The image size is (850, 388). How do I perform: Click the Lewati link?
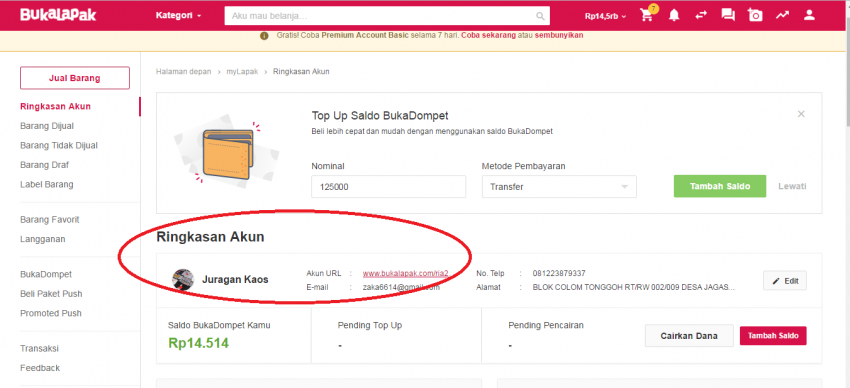pos(792,186)
